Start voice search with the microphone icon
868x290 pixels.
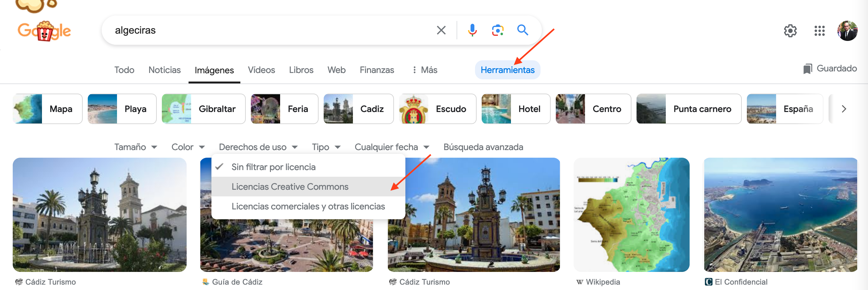(x=472, y=30)
